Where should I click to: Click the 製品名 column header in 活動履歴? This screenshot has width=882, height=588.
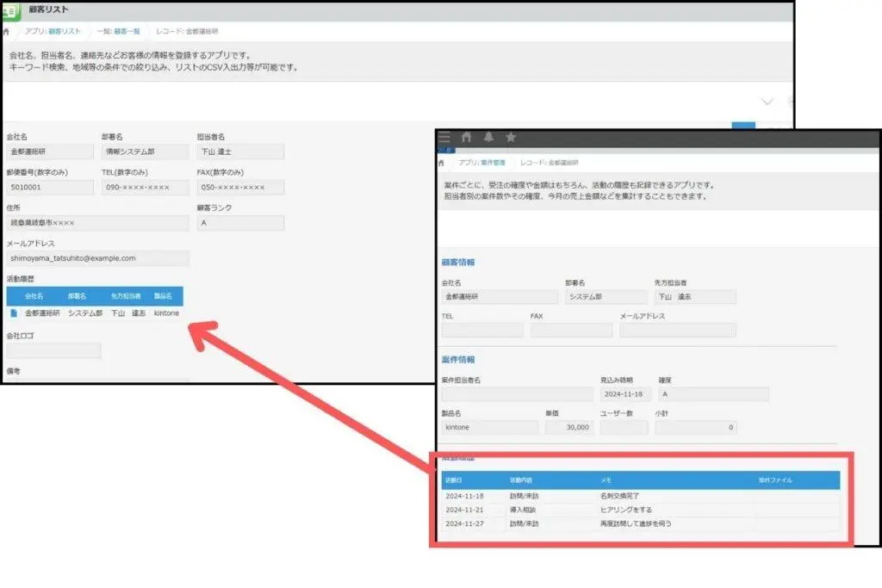point(163,296)
